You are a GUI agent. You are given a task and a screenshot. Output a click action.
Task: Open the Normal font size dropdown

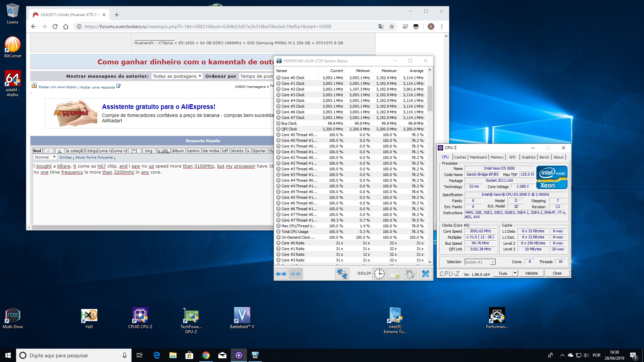click(x=45, y=157)
